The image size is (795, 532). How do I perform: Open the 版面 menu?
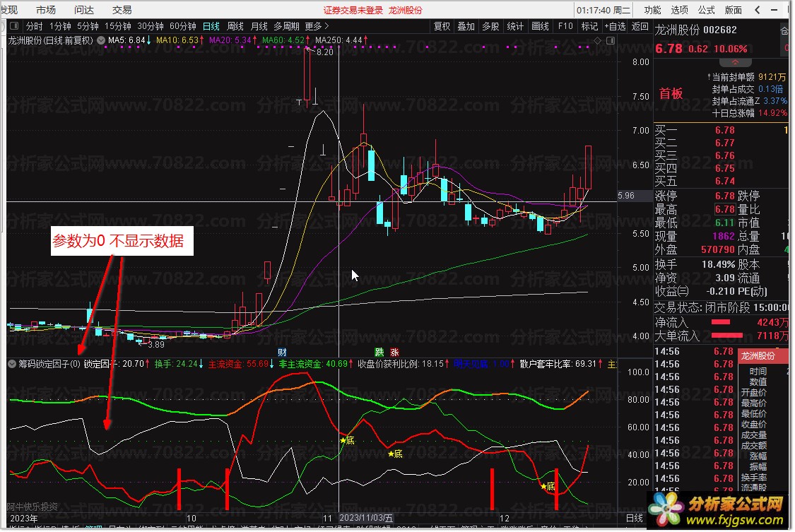[x=733, y=10]
